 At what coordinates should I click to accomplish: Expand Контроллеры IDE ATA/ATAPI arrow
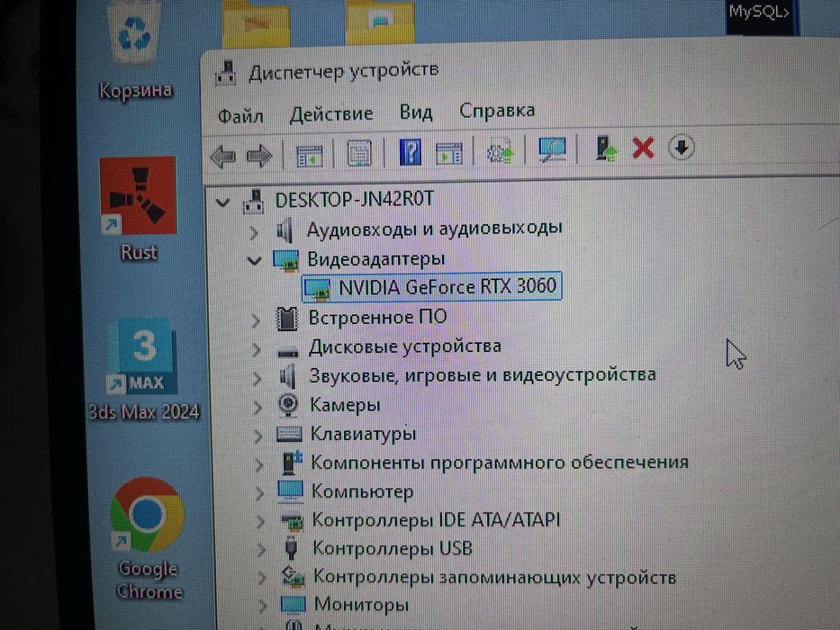coord(261,521)
